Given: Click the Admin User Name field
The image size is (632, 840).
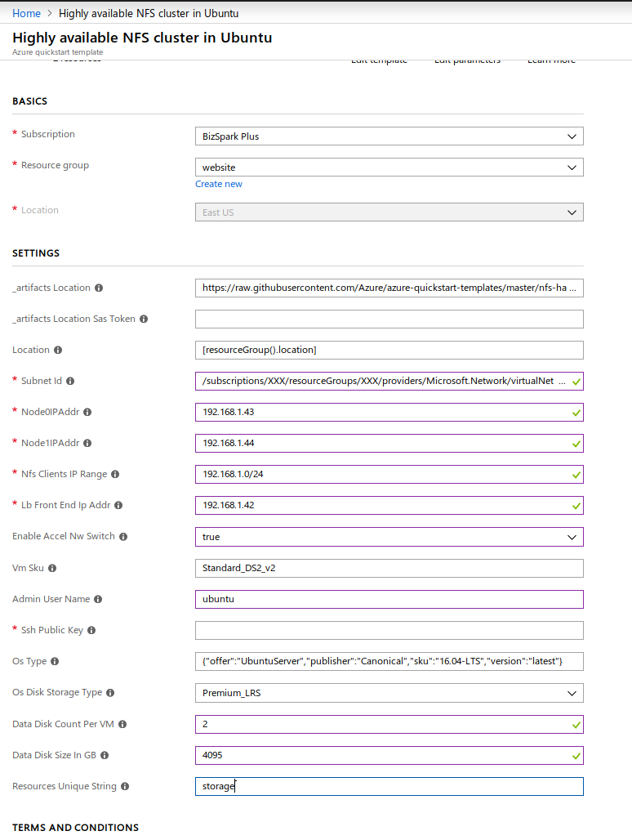Looking at the screenshot, I should [389, 600].
